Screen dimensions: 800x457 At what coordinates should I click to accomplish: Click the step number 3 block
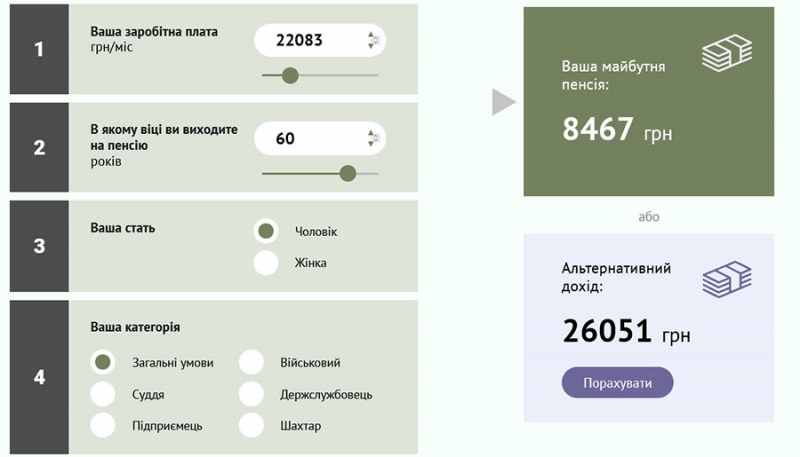(x=39, y=245)
